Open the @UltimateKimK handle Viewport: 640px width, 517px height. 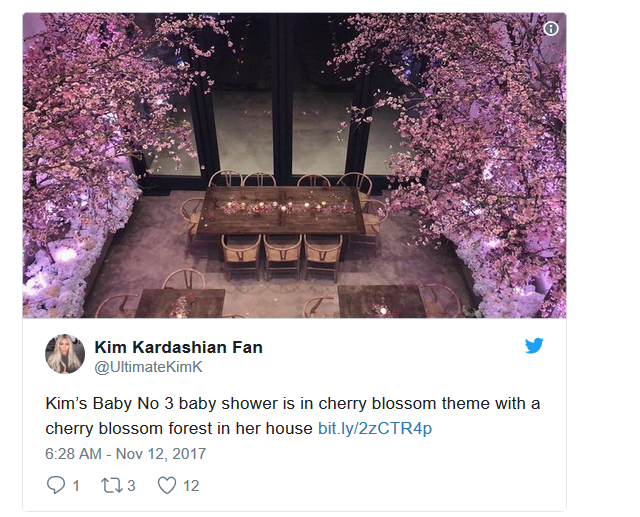pyautogui.click(x=148, y=367)
